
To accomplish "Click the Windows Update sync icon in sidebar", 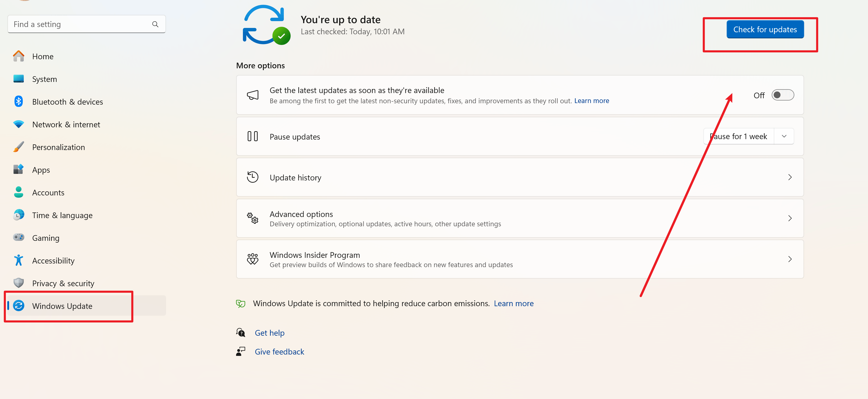I will (19, 306).
